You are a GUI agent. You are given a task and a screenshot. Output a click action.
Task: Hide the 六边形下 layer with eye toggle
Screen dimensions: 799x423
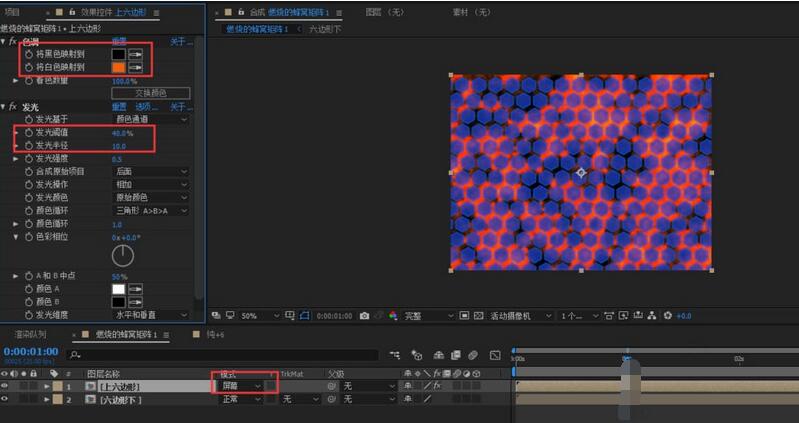point(6,399)
